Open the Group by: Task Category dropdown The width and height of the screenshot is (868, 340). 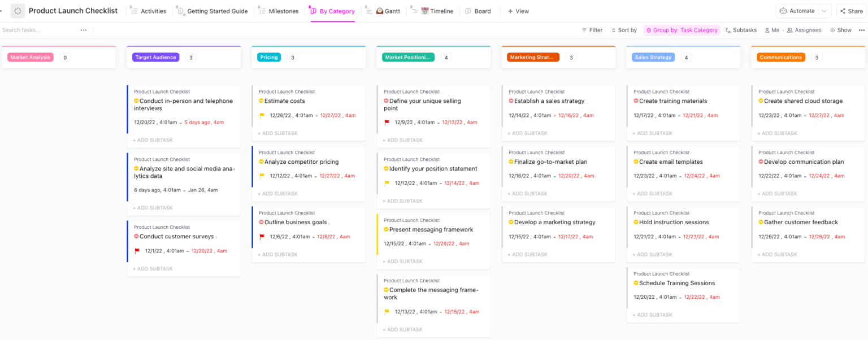[x=682, y=30]
